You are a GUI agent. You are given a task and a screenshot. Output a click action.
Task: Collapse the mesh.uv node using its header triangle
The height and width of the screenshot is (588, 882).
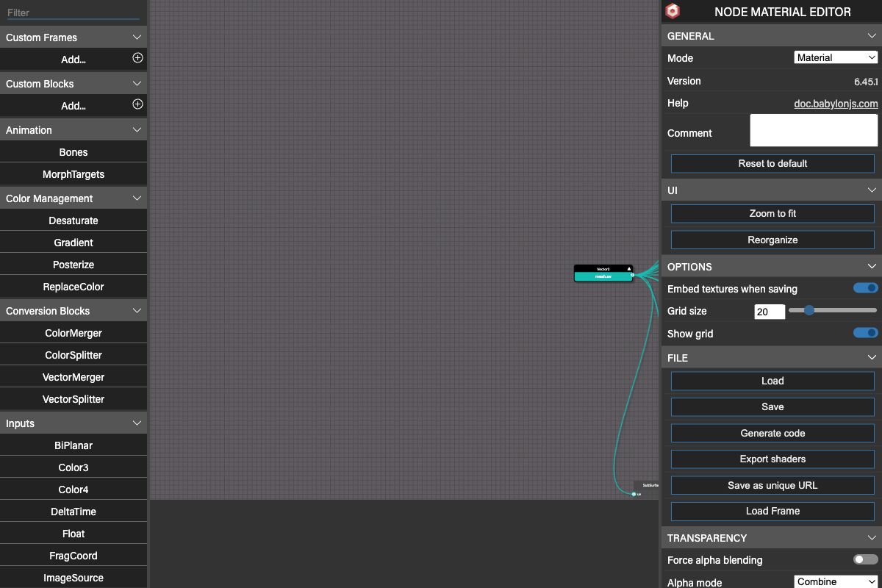point(629,268)
